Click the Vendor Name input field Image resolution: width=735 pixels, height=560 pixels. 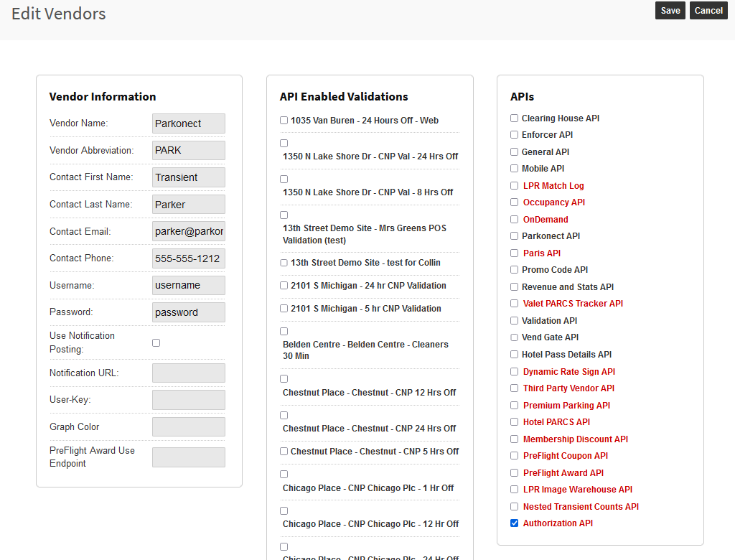[189, 123]
